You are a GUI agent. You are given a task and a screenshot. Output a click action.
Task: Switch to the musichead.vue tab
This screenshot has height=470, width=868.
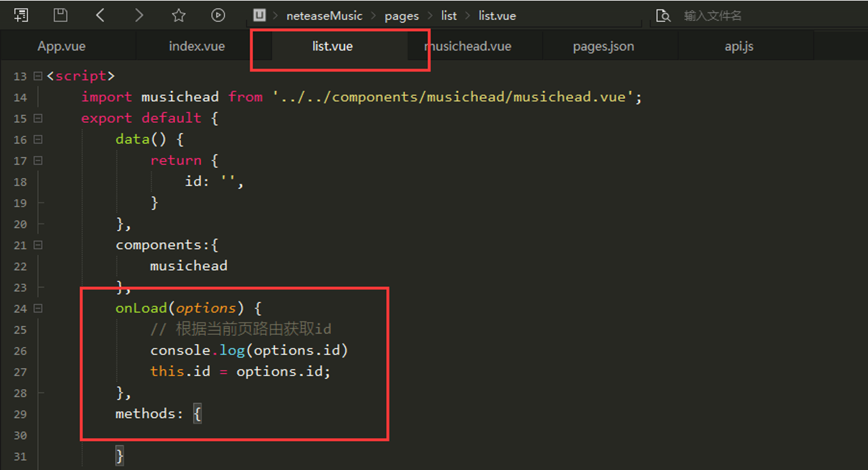pyautogui.click(x=468, y=46)
